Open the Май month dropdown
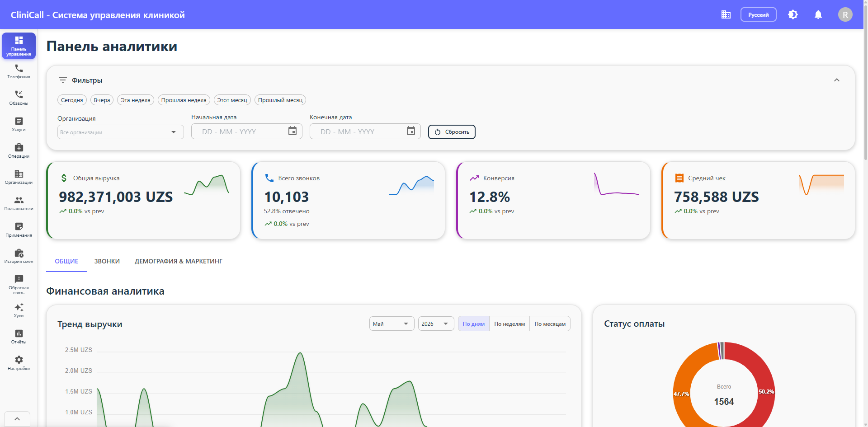This screenshot has width=868, height=427. pyautogui.click(x=392, y=324)
